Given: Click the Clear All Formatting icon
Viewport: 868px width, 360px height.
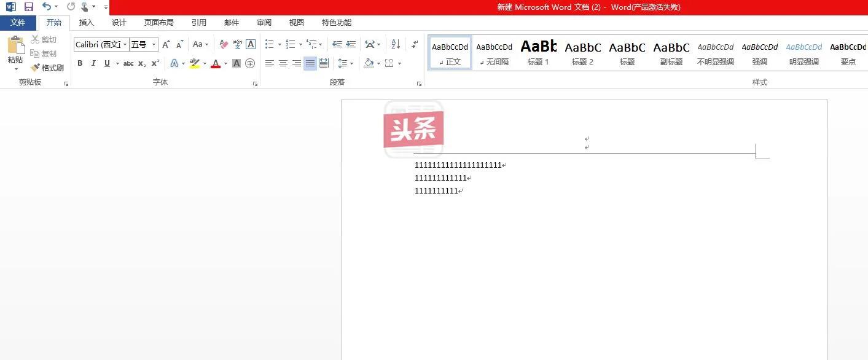Looking at the screenshot, I should pyautogui.click(x=224, y=44).
